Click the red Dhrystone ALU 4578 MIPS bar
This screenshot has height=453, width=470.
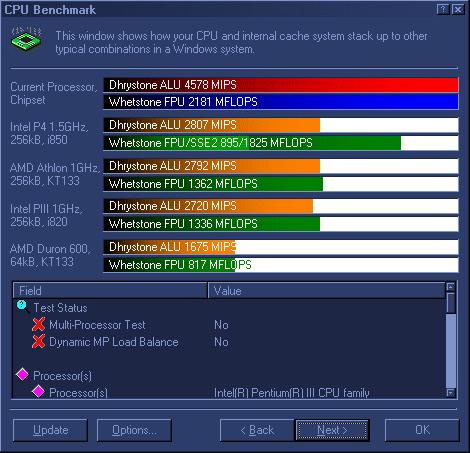pyautogui.click(x=281, y=85)
